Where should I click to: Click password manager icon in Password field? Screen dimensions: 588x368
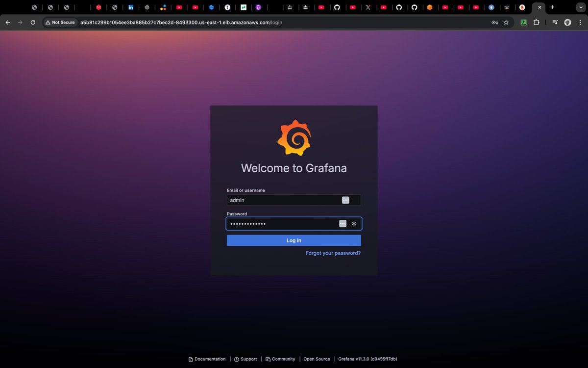coord(343,224)
